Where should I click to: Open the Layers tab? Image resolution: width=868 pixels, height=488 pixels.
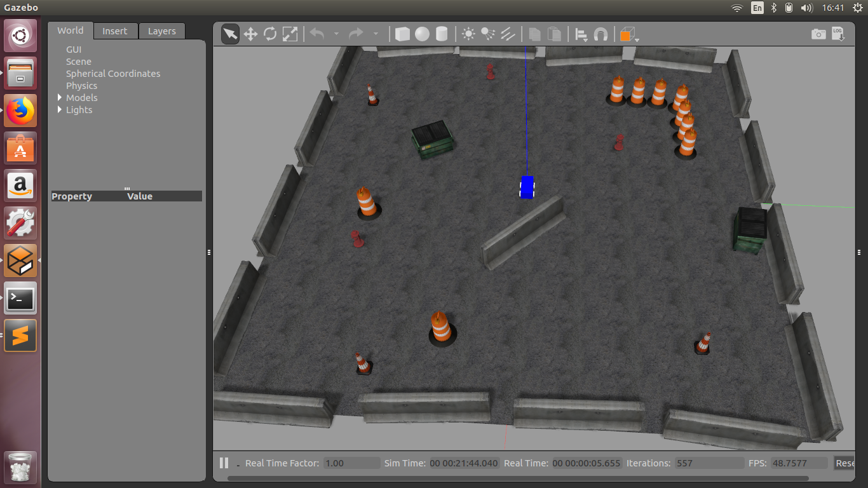161,30
